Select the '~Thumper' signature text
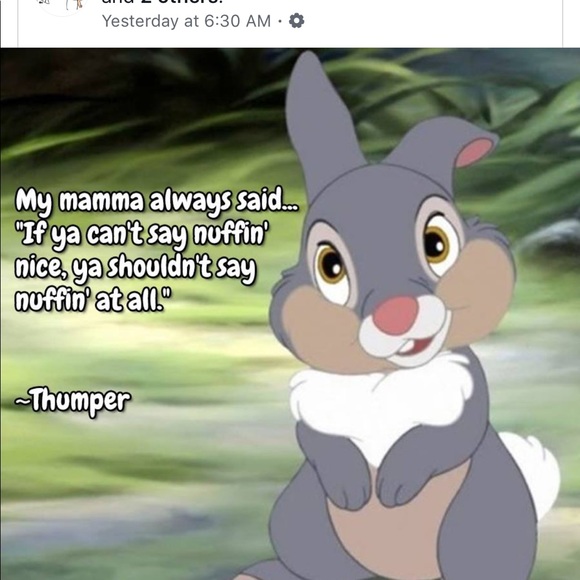580x580 pixels. 72,401
